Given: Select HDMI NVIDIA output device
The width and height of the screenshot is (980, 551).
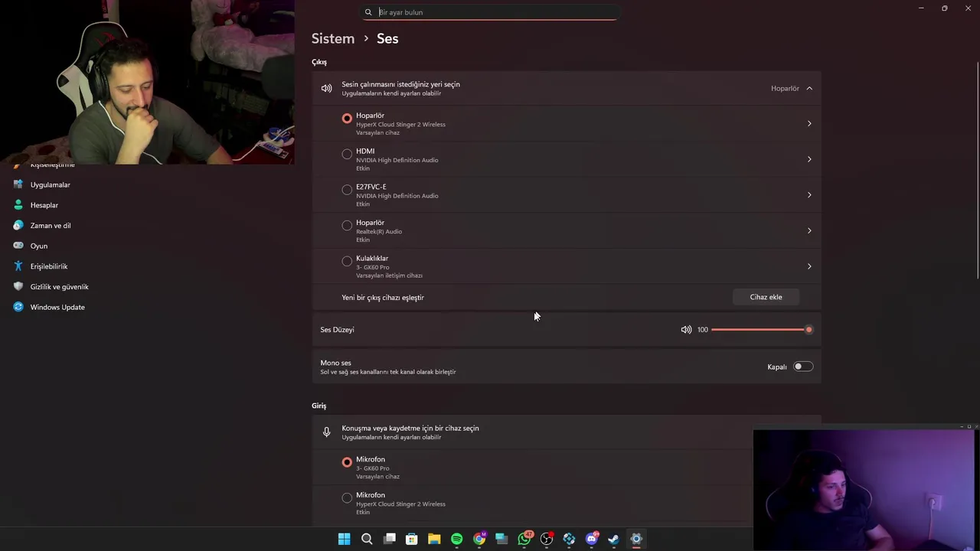Looking at the screenshot, I should pyautogui.click(x=347, y=154).
